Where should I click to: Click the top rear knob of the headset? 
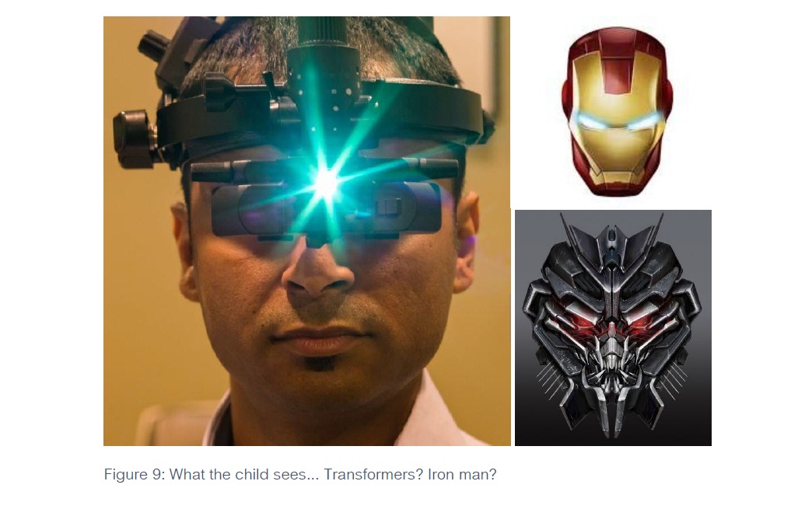click(x=152, y=44)
